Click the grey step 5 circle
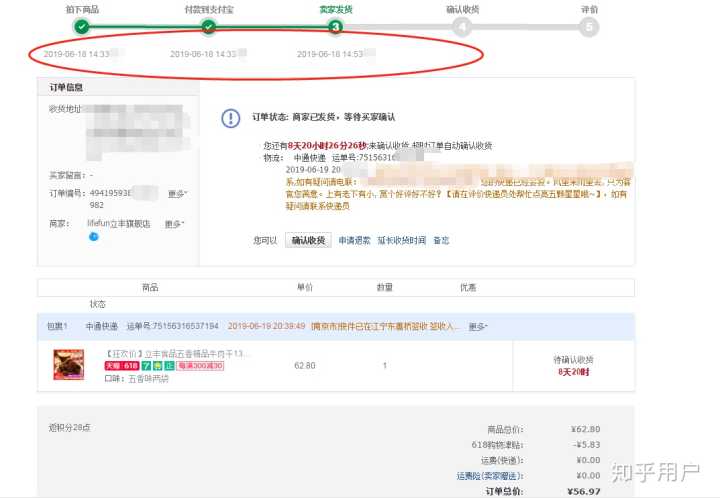This screenshot has height=498, width=720. coord(589,27)
